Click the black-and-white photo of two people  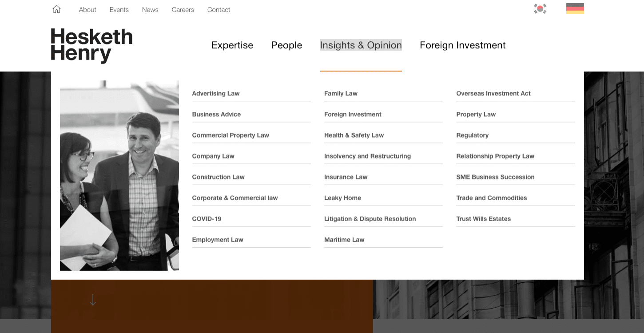click(119, 175)
